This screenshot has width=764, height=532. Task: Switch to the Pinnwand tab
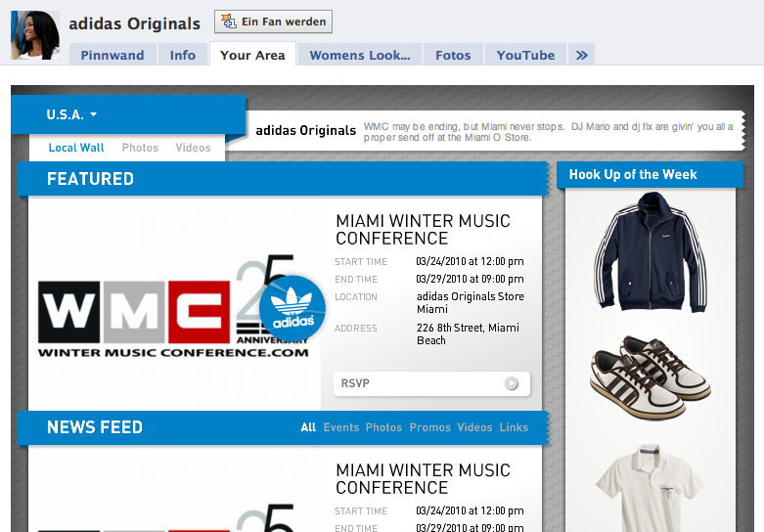click(x=112, y=55)
